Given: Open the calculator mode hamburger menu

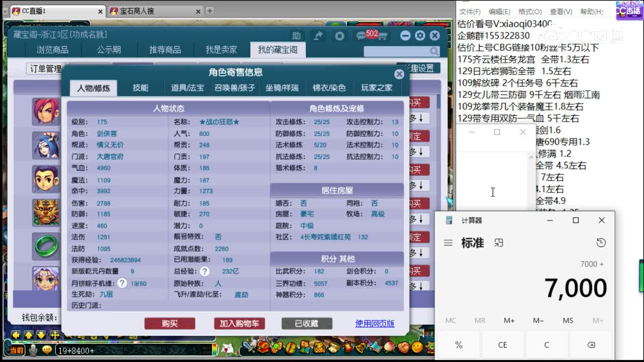Looking at the screenshot, I should tap(448, 243).
